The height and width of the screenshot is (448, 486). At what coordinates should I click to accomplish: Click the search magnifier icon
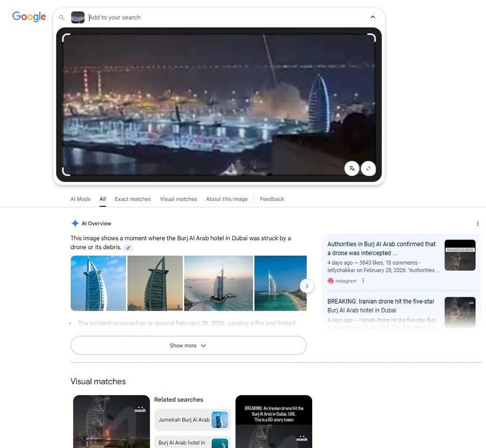[59, 16]
